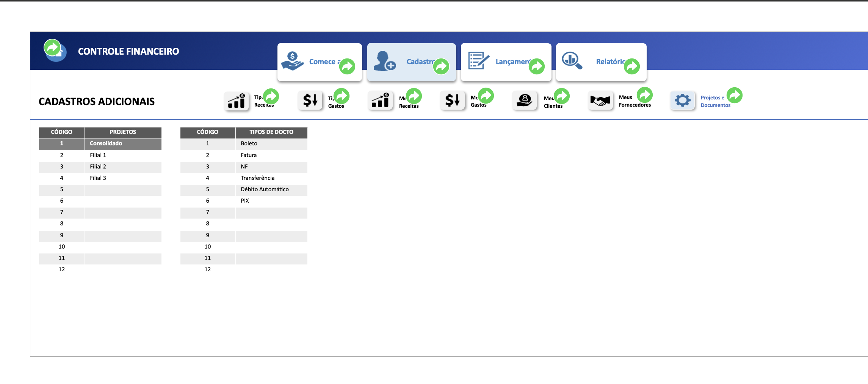Open Projetos e Documentos gear icon
Viewport: 868px width, 384px height.
(683, 101)
